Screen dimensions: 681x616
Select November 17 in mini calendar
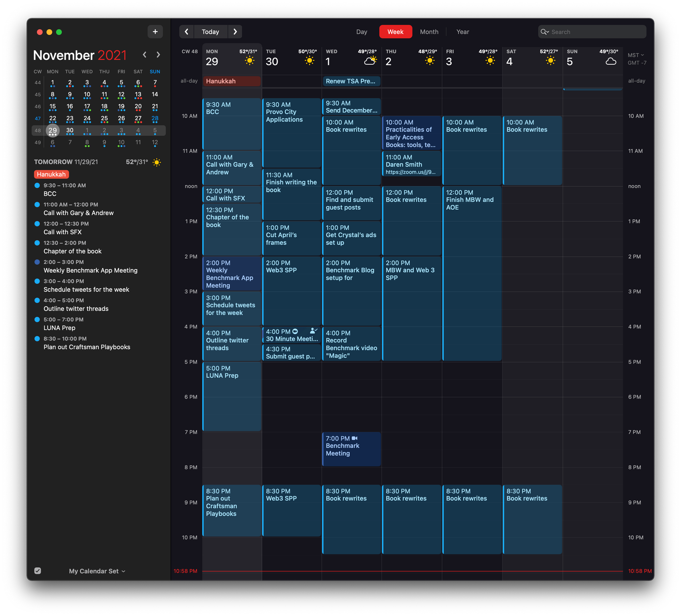[87, 107]
